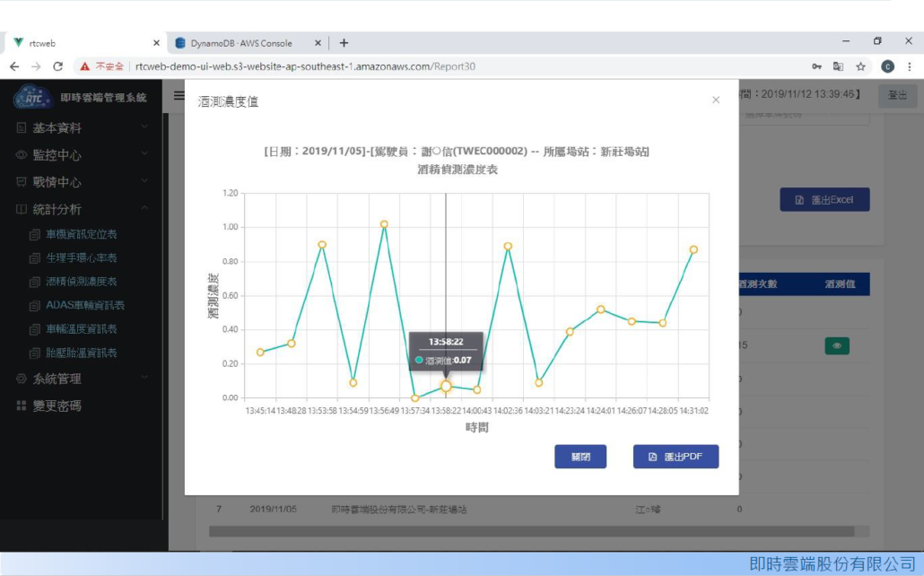Reload the current page
Screen dimensions: 924x576
(x=57, y=66)
